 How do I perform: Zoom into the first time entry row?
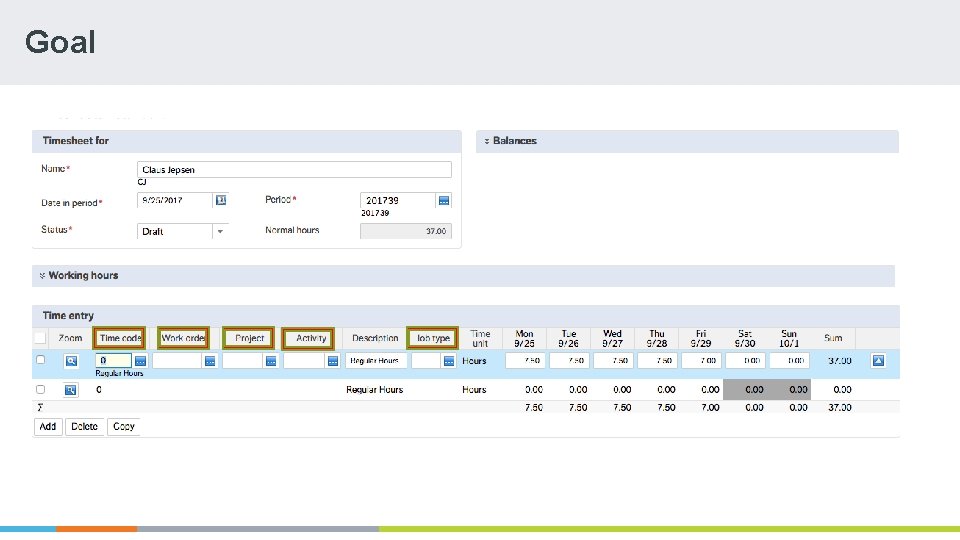click(71, 361)
